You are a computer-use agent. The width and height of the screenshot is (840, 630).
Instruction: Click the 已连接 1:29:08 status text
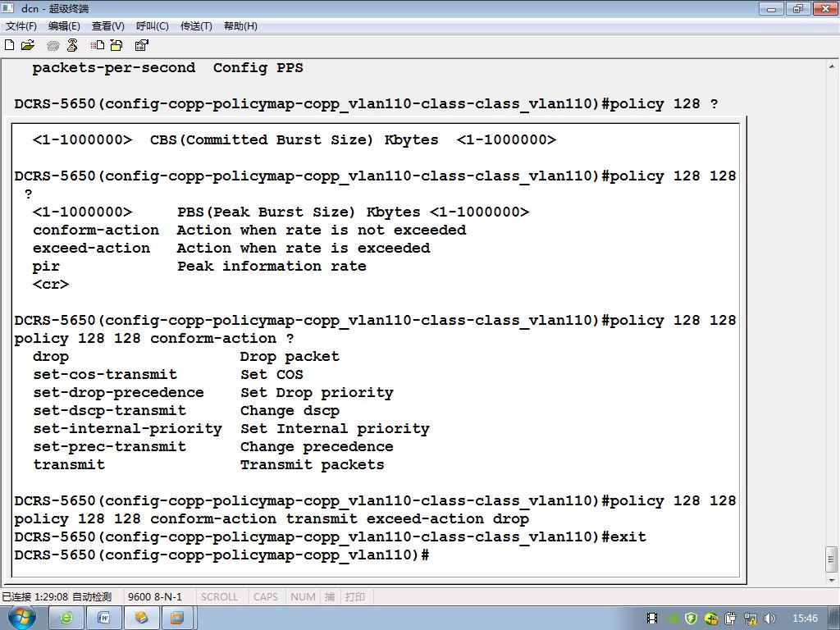(34, 596)
